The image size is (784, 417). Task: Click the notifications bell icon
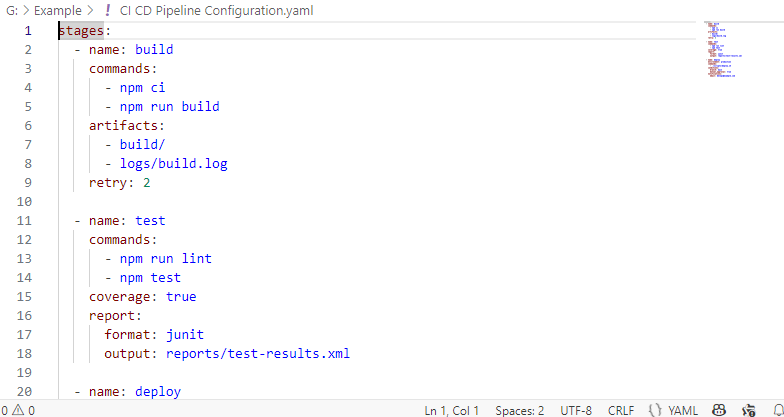tap(779, 410)
